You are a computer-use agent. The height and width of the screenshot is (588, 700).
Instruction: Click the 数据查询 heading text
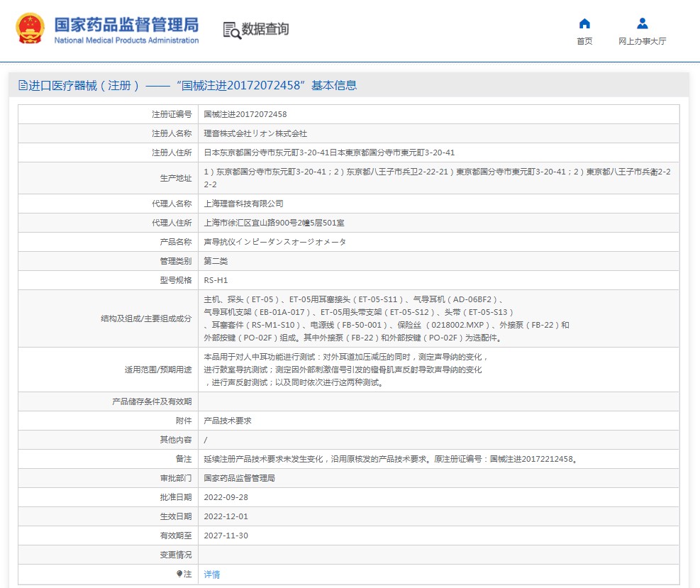click(265, 29)
